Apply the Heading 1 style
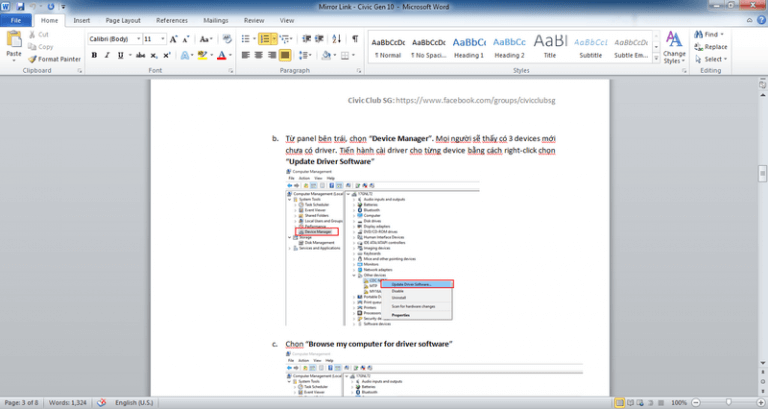768x409 pixels. click(x=469, y=46)
